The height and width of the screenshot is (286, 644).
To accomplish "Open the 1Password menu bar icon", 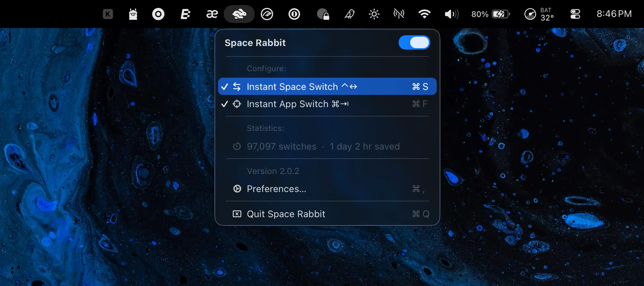I will (294, 14).
